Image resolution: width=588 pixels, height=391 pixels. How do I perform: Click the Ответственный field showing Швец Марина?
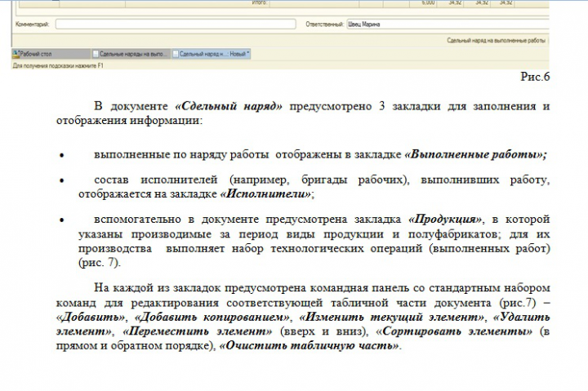[x=448, y=24]
